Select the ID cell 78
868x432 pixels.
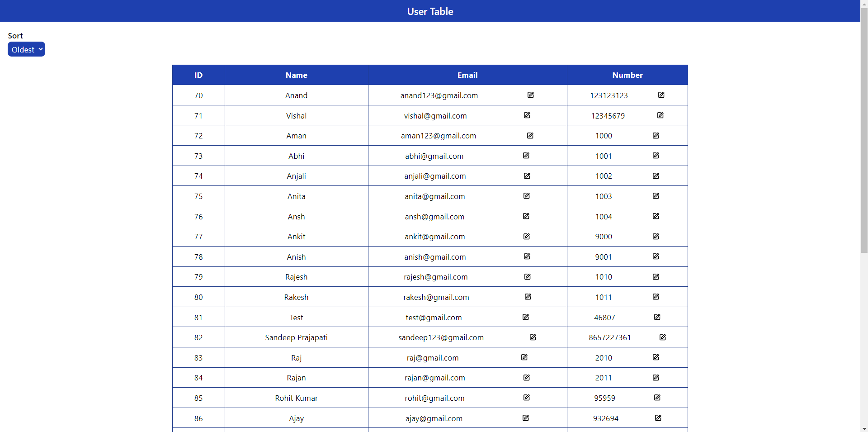[x=198, y=257]
